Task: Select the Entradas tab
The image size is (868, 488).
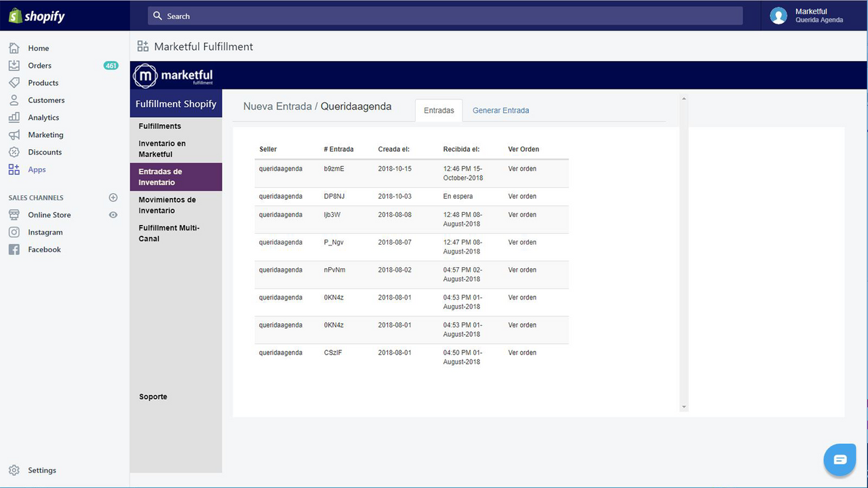Action: (438, 110)
